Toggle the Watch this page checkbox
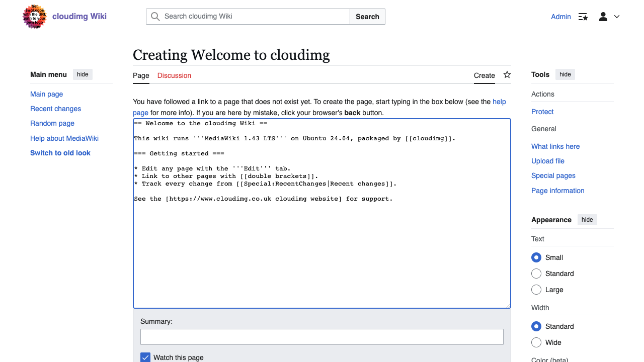This screenshot has height=362, width=644. point(145,357)
